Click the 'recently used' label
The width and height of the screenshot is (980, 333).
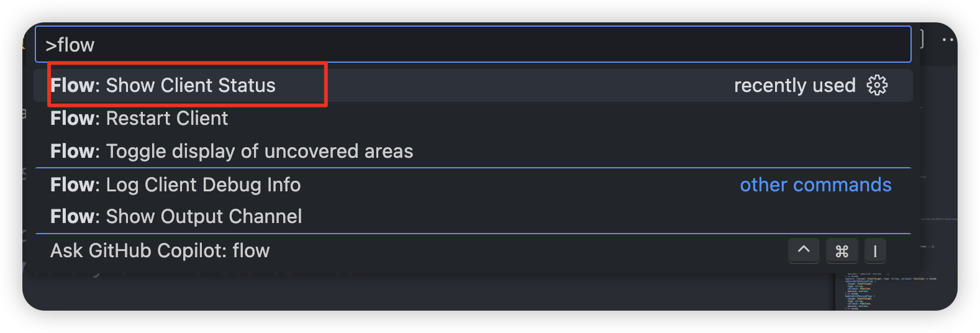(794, 85)
